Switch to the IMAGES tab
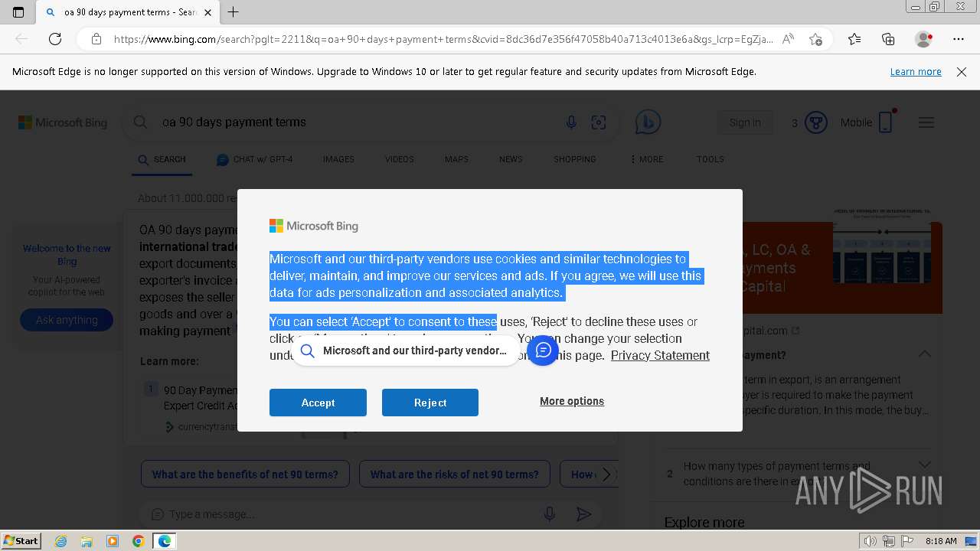Image resolution: width=980 pixels, height=551 pixels. pyautogui.click(x=338, y=159)
